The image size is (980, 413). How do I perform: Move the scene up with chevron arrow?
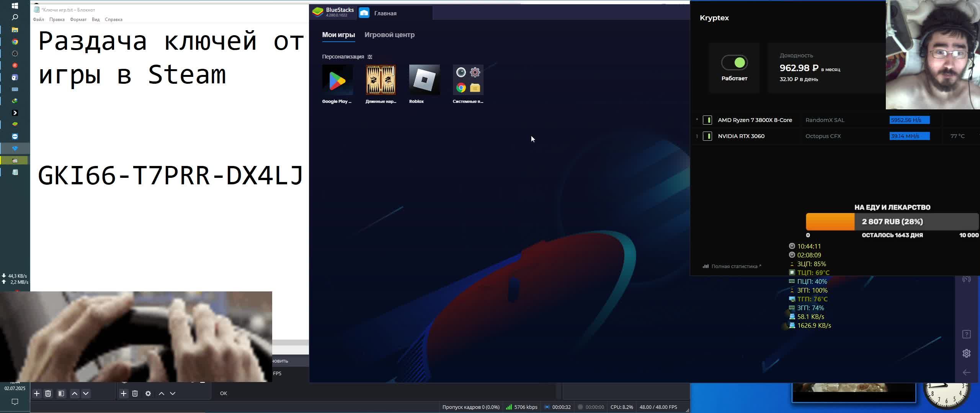click(75, 393)
